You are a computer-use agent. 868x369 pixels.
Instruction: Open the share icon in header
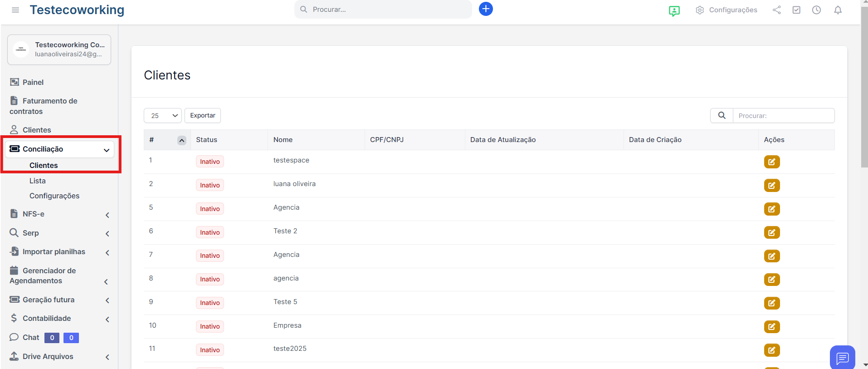(777, 10)
